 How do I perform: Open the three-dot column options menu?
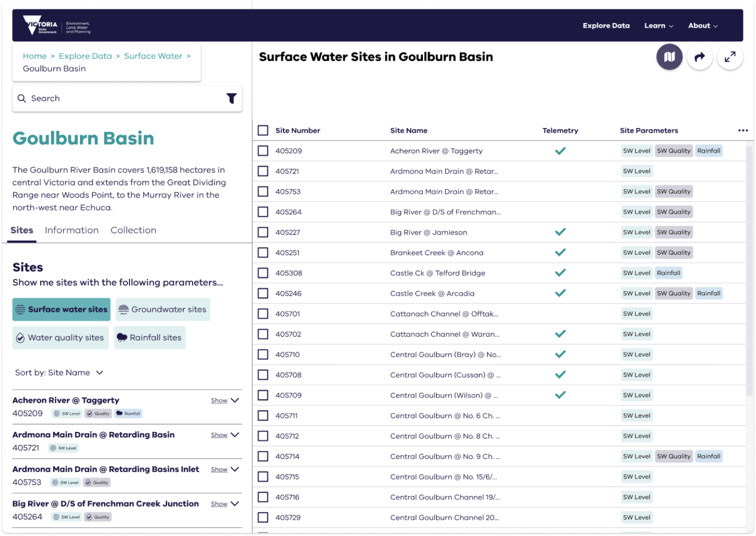(743, 131)
